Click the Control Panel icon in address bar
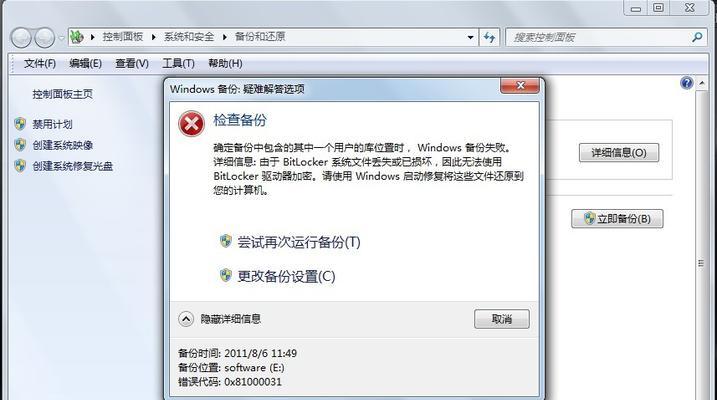 coord(77,37)
